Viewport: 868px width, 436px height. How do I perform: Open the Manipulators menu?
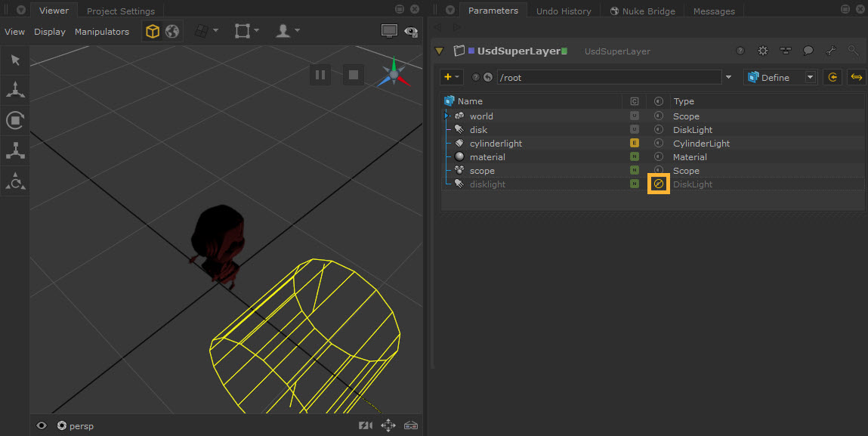[102, 32]
